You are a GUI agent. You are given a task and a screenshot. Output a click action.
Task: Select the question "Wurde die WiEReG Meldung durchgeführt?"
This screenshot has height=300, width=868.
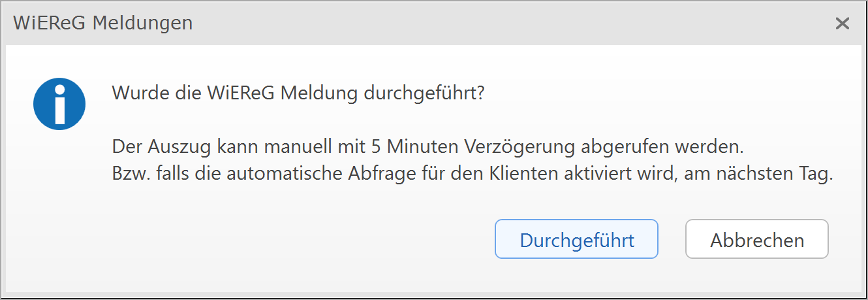coord(298,93)
